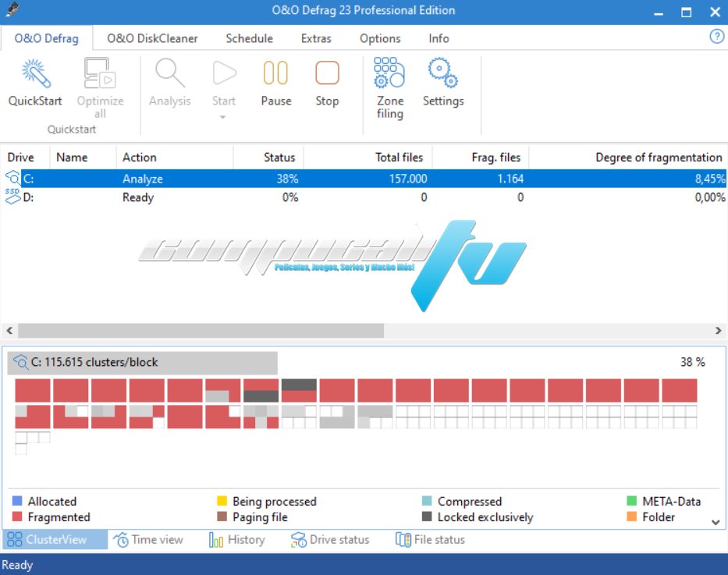Switch to File status tab label

click(439, 539)
